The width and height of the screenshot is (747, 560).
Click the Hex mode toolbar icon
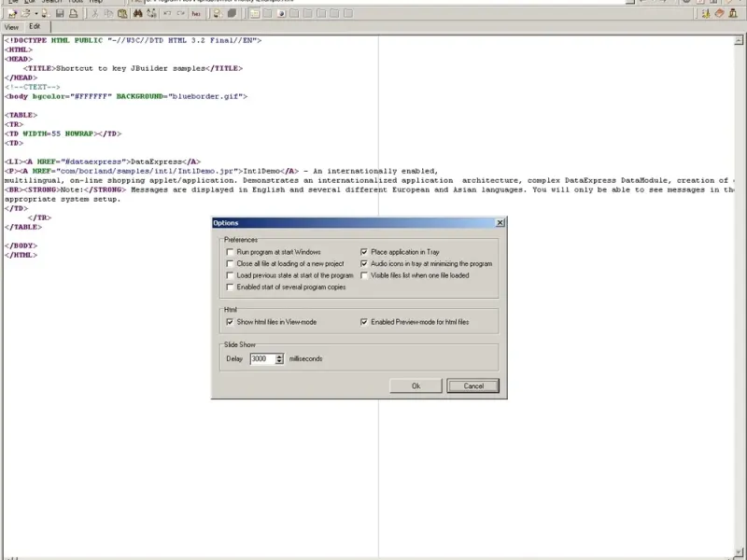(x=196, y=14)
